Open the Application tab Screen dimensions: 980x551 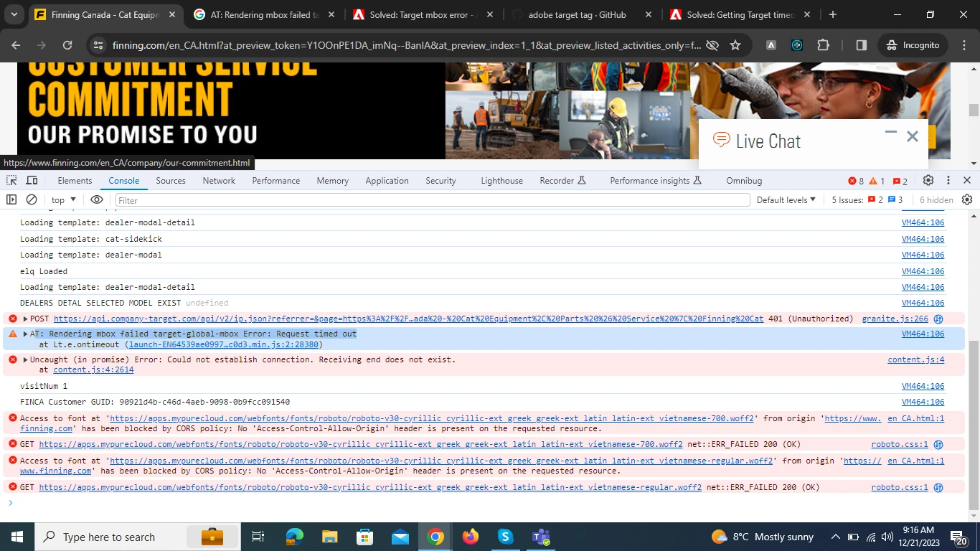[x=387, y=181]
